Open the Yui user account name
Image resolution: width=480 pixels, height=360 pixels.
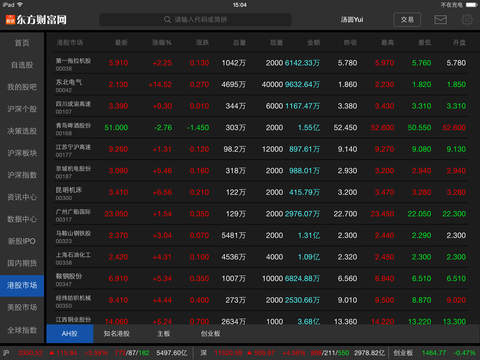click(352, 20)
